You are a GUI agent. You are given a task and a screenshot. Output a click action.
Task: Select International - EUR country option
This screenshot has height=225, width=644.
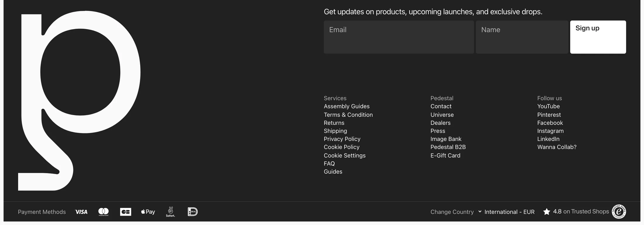(509, 212)
